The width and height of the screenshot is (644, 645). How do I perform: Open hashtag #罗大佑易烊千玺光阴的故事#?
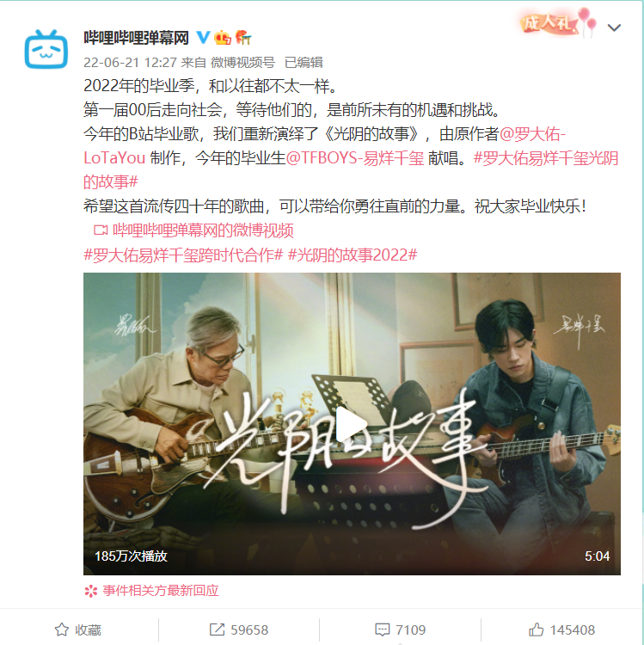[x=351, y=170]
